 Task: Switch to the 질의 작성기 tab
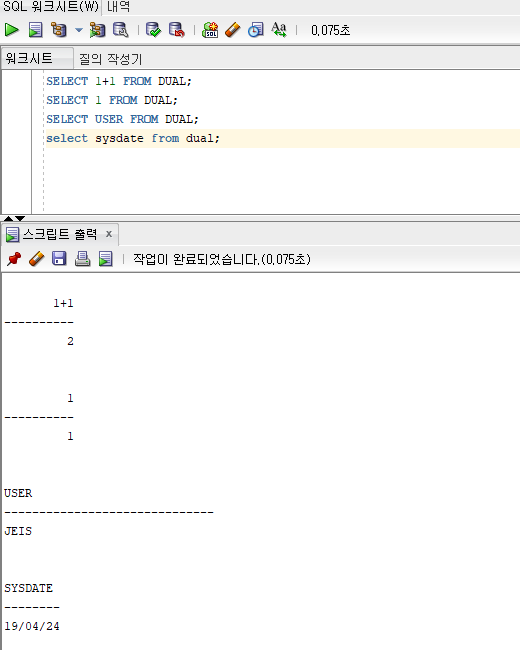(x=111, y=59)
